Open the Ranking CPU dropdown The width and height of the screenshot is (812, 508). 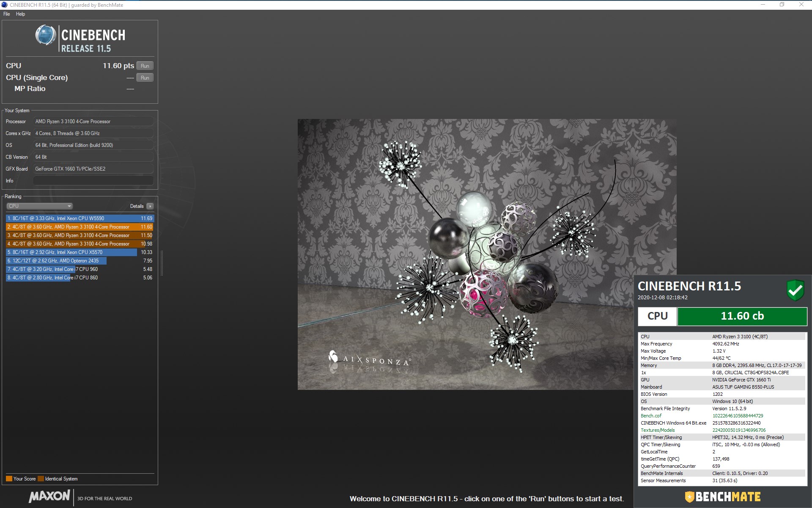(39, 206)
